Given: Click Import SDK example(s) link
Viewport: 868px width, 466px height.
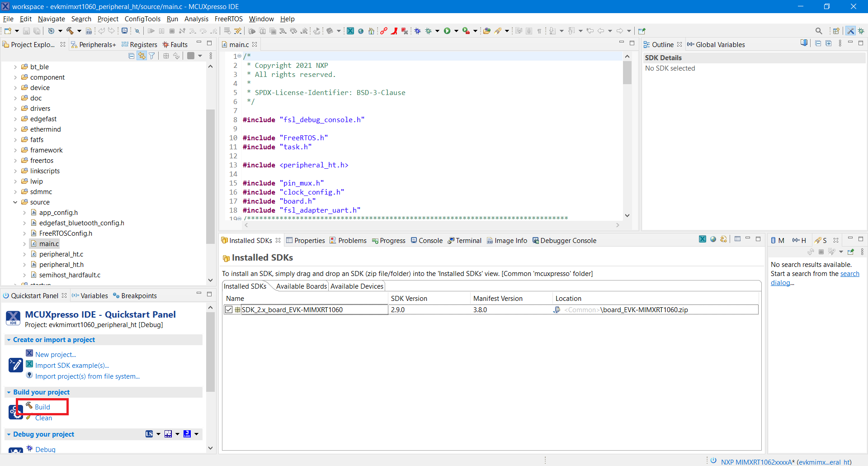Looking at the screenshot, I should (x=72, y=366).
